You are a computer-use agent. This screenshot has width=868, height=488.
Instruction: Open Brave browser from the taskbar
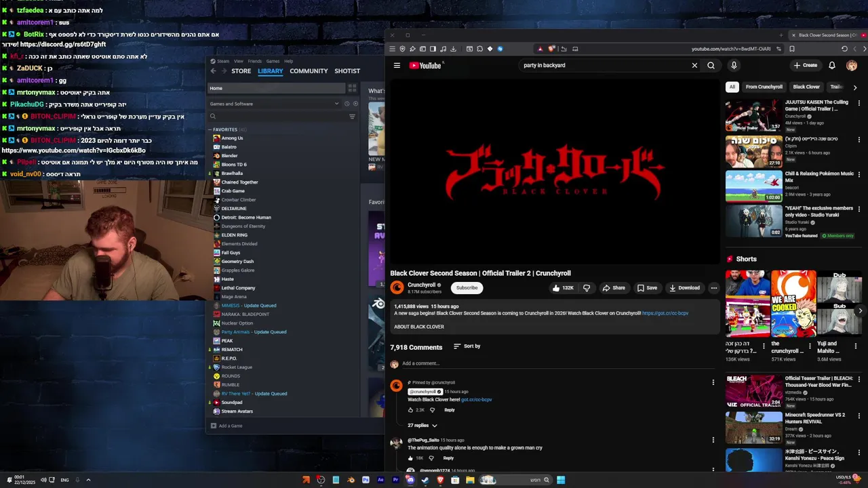[440, 480]
